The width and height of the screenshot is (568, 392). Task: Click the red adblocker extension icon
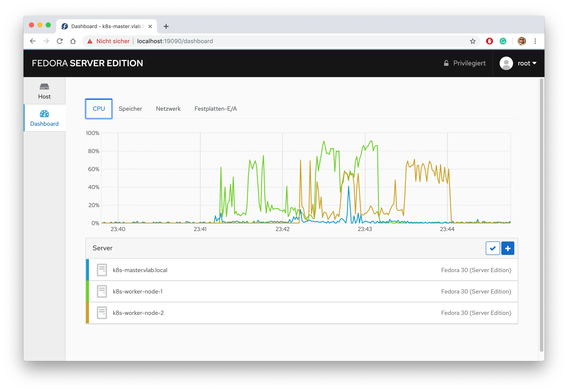coord(489,41)
